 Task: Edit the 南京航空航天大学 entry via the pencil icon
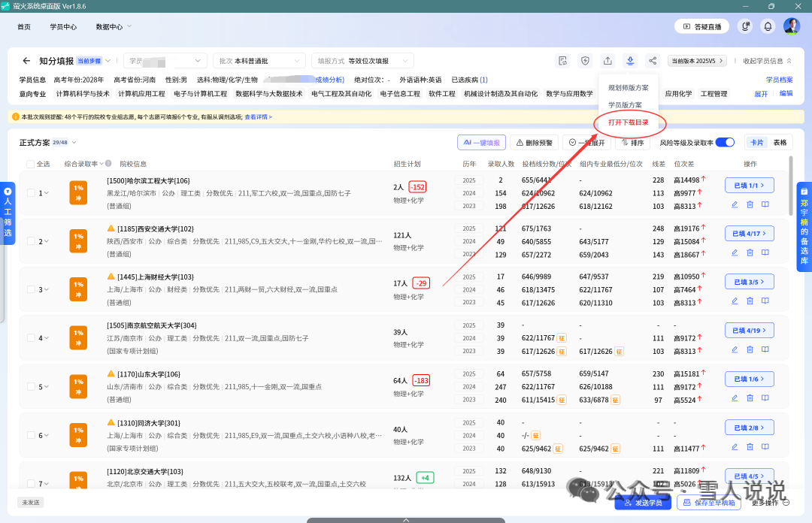point(735,349)
